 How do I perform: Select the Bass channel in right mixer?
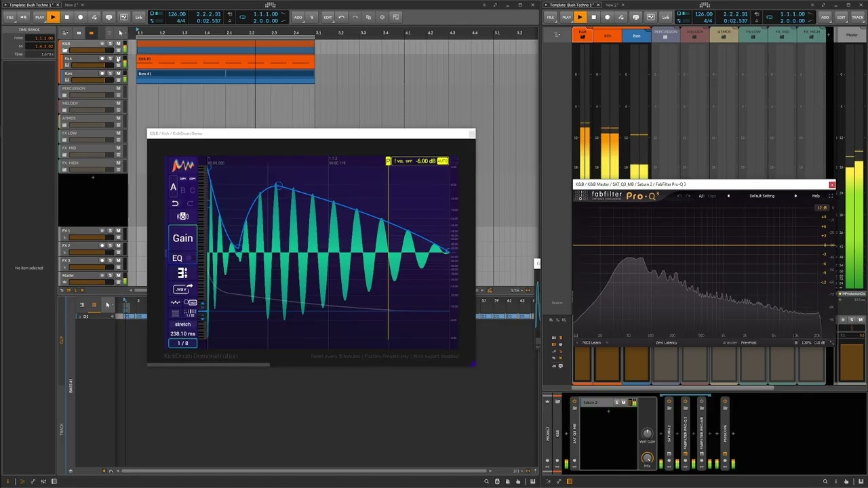[636, 35]
